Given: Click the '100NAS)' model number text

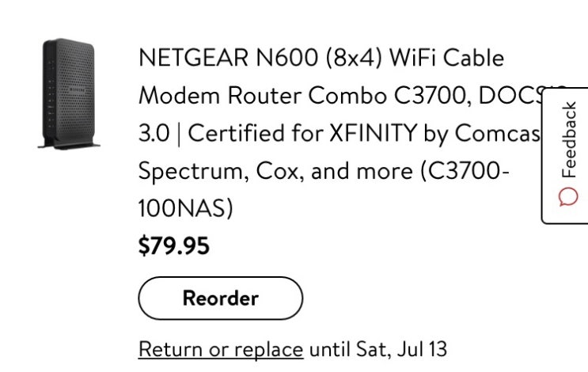Looking at the screenshot, I should pos(186,207).
